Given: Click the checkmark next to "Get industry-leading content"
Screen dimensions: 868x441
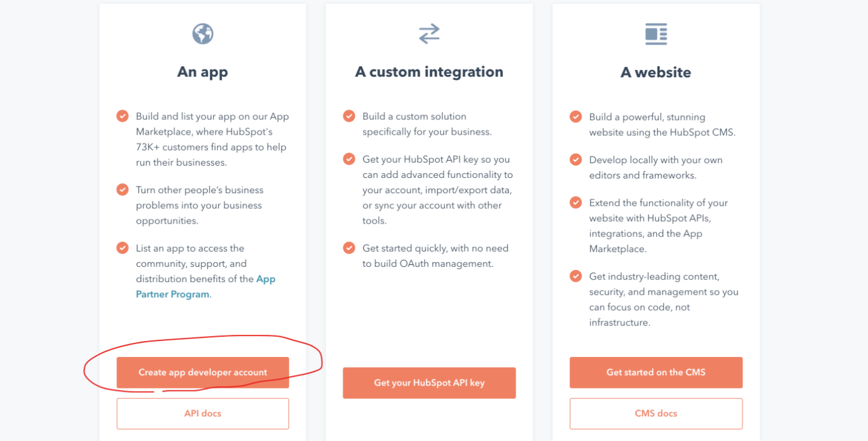Looking at the screenshot, I should tap(575, 276).
